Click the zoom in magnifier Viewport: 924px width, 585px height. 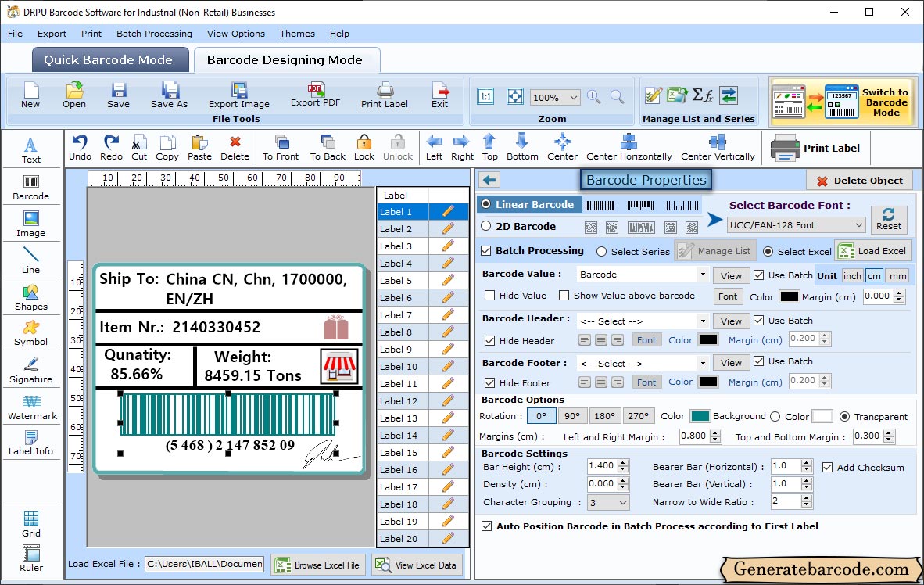tap(594, 97)
